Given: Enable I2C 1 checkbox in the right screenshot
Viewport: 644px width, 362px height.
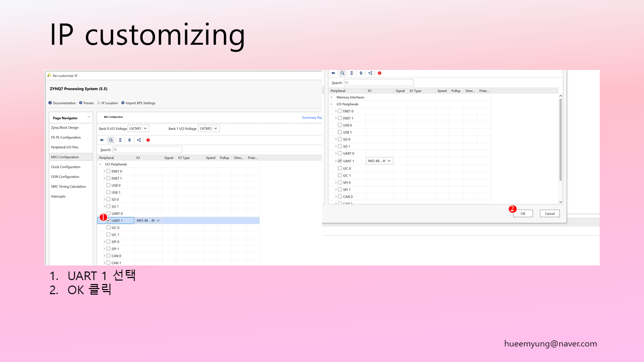Looking at the screenshot, I should pyautogui.click(x=340, y=175).
